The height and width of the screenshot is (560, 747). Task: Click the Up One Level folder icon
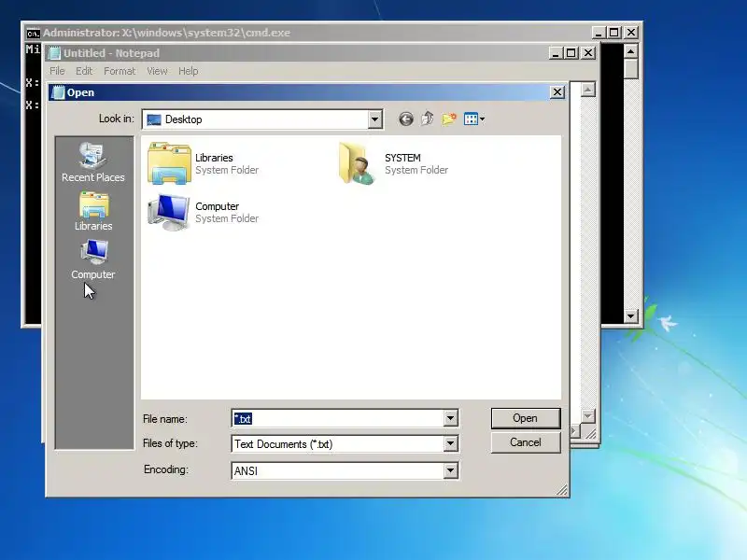[x=428, y=119]
